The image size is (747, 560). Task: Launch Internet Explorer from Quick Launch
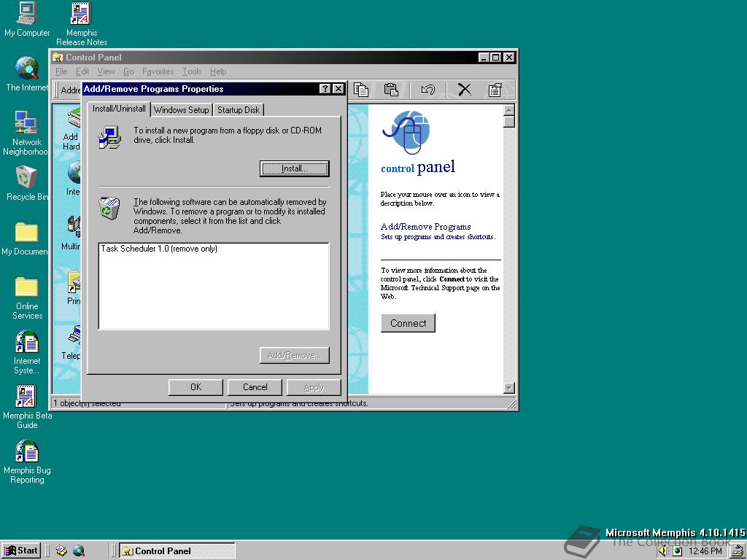coord(79,551)
